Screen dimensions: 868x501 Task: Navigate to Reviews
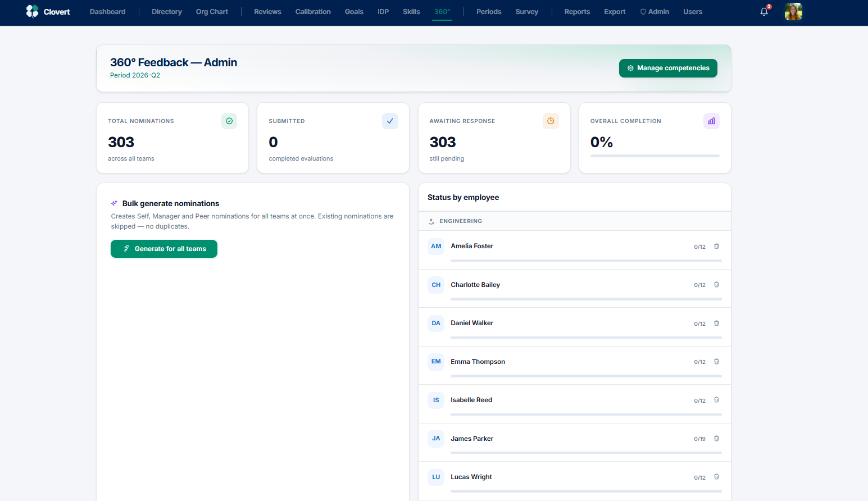267,12
